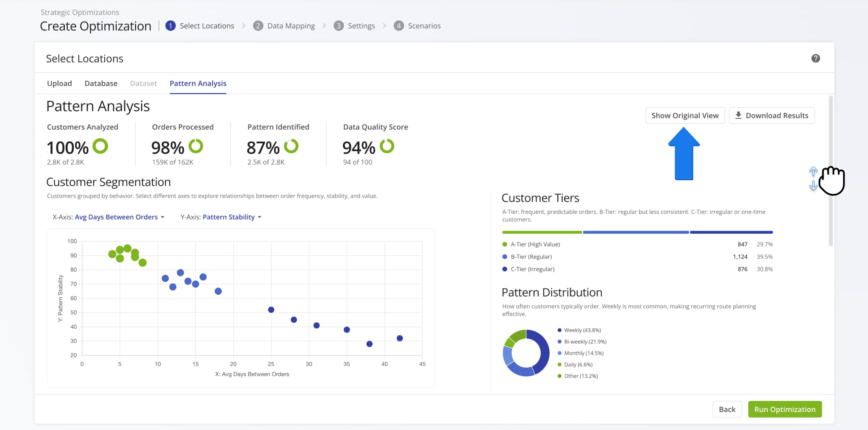Run Optimization

tap(785, 409)
